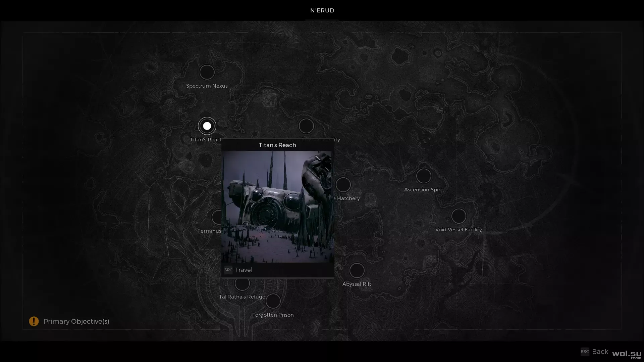The image size is (644, 362).
Task: Click the Titan's Reach preview image
Action: tap(277, 207)
